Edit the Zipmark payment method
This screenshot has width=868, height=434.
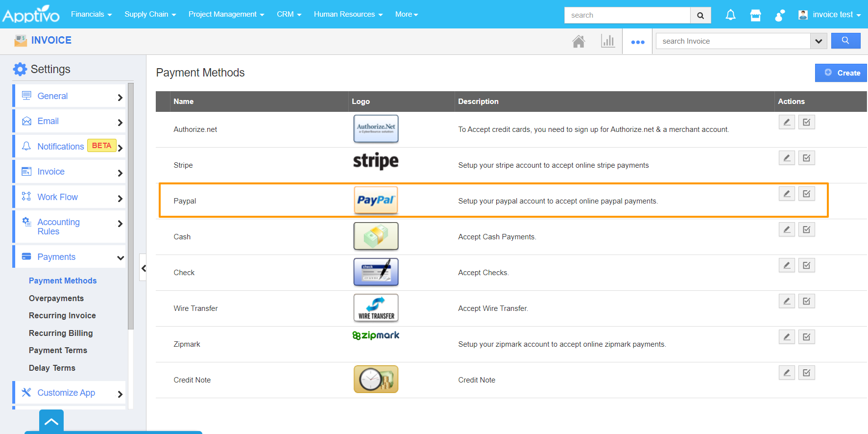(787, 337)
